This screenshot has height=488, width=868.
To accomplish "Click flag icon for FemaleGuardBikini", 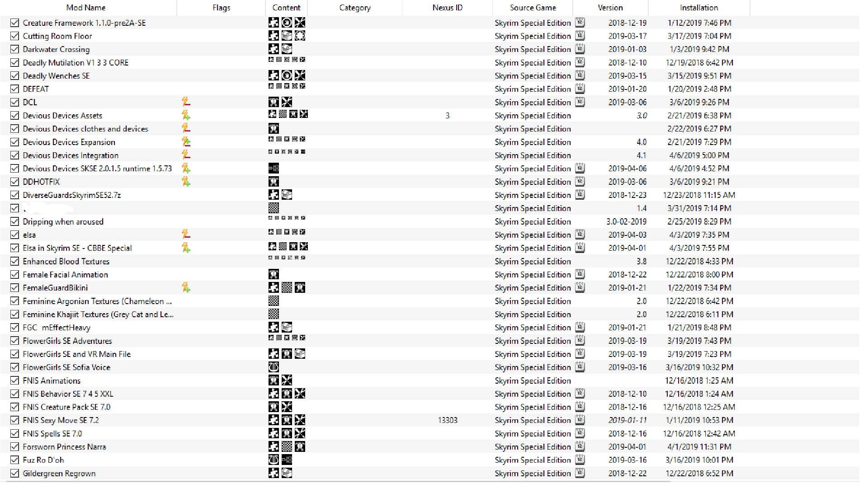I will pyautogui.click(x=186, y=287).
